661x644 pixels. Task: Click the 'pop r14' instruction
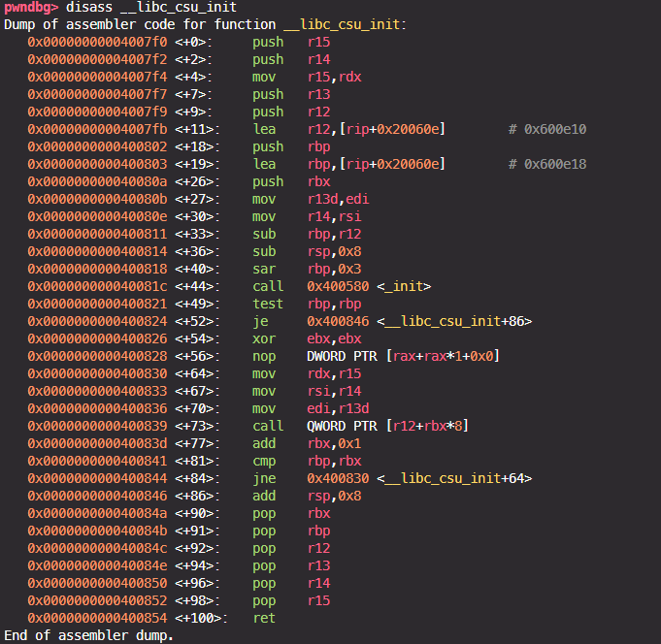point(291,583)
